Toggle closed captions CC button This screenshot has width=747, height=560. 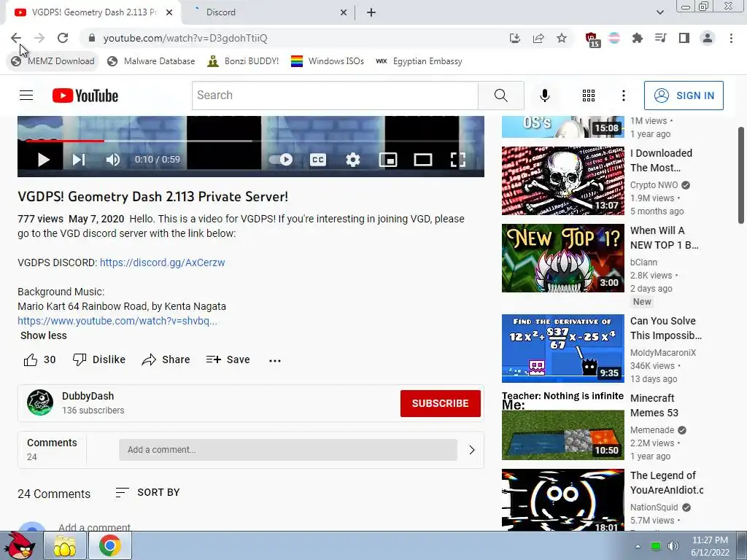(x=318, y=160)
